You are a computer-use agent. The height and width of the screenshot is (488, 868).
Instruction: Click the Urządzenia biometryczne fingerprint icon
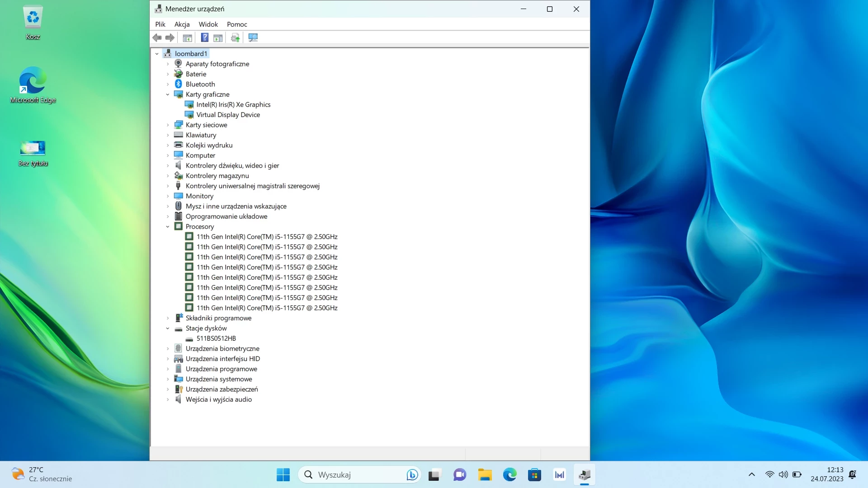(178, 348)
